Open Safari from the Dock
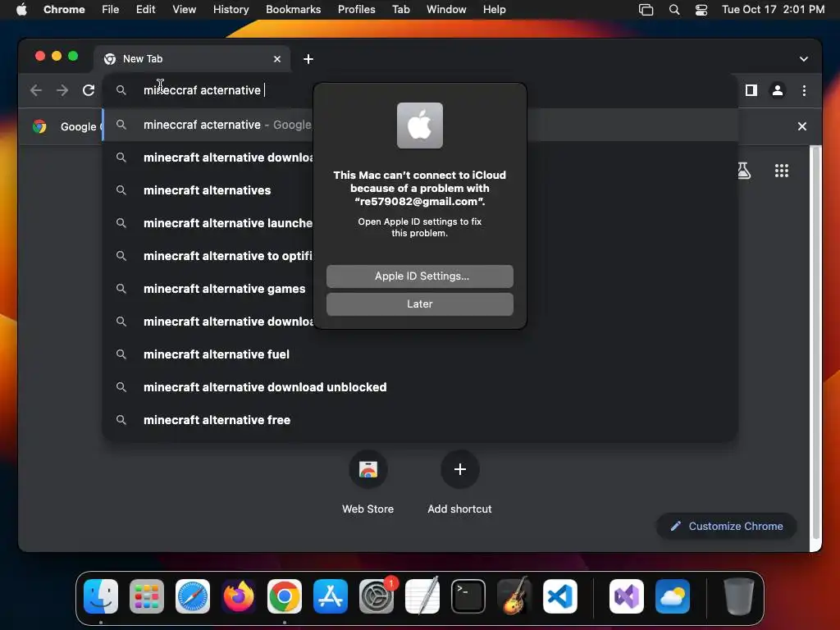 [x=193, y=596]
